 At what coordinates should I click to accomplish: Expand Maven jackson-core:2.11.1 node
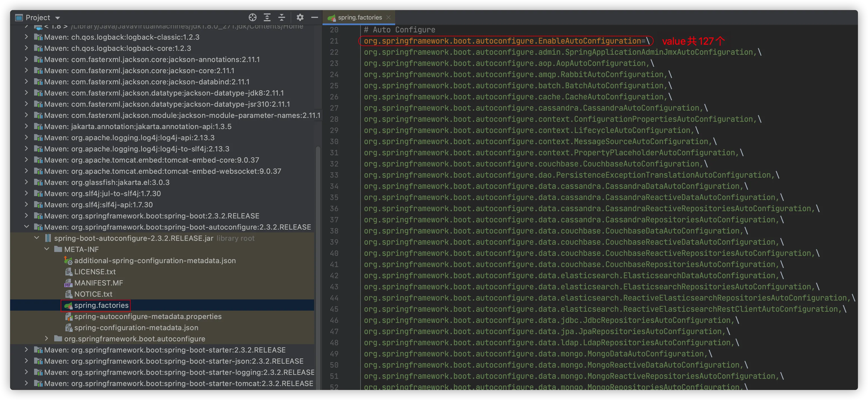(x=27, y=70)
